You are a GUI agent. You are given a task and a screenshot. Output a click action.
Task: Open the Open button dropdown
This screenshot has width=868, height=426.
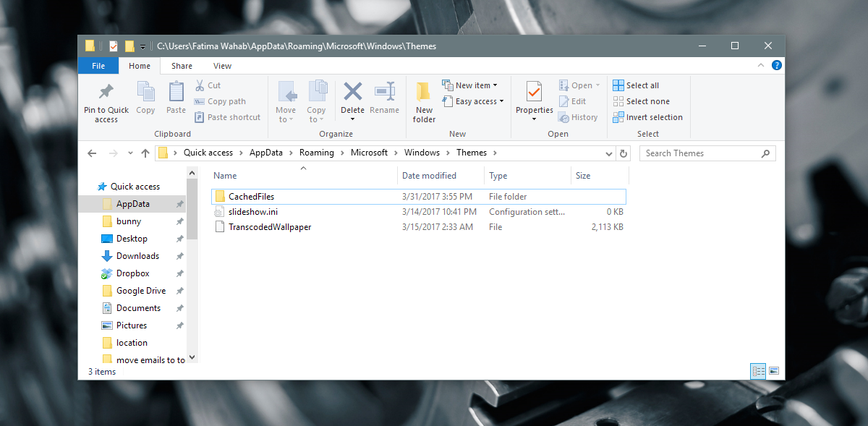[x=598, y=85]
